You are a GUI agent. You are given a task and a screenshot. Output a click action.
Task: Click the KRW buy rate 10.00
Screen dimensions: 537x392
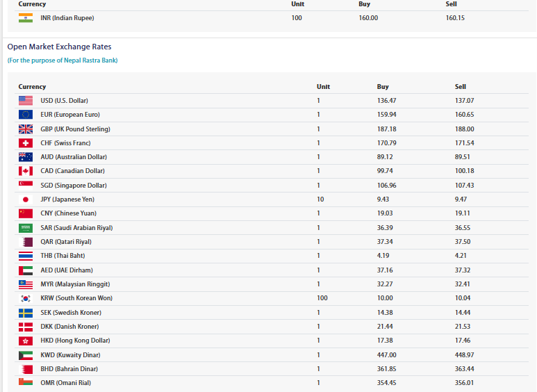tap(385, 298)
